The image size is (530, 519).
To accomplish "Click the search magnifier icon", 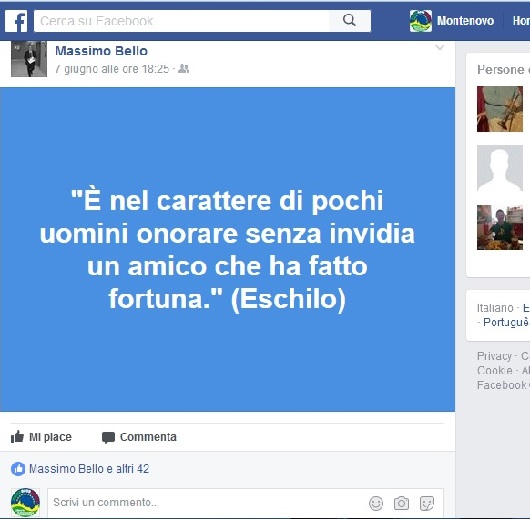I will [x=349, y=21].
